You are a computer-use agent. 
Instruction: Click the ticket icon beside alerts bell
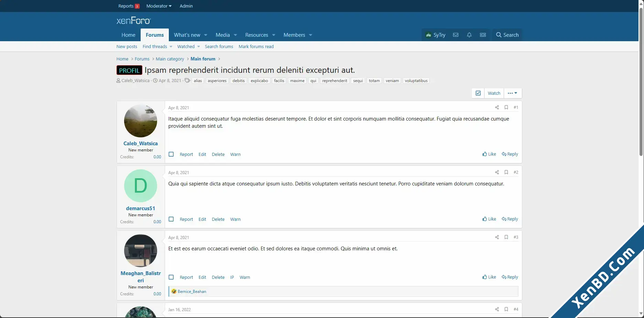click(x=483, y=35)
